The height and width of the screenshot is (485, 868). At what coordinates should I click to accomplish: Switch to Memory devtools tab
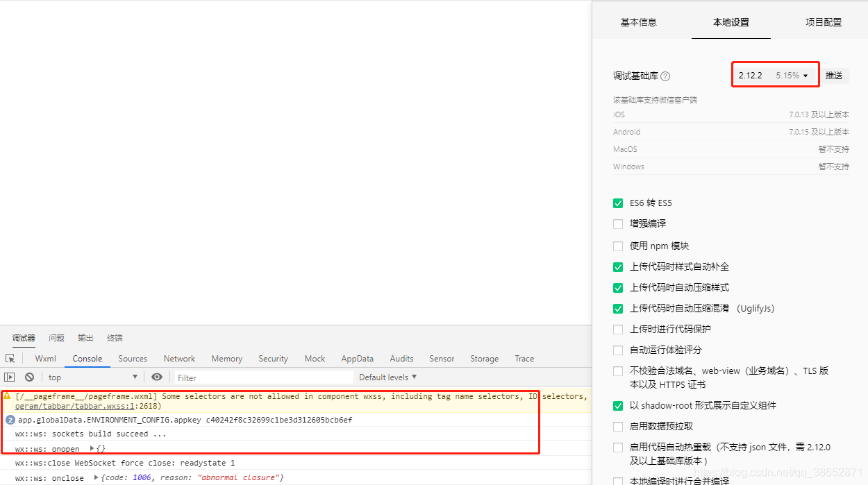pyautogui.click(x=227, y=359)
